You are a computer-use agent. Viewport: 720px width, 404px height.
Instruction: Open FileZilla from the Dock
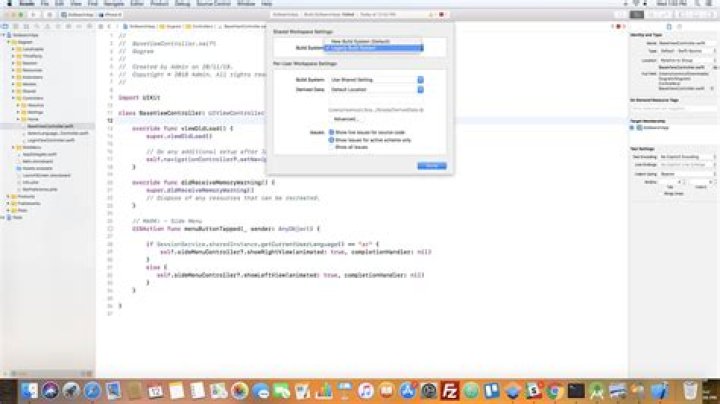point(450,391)
